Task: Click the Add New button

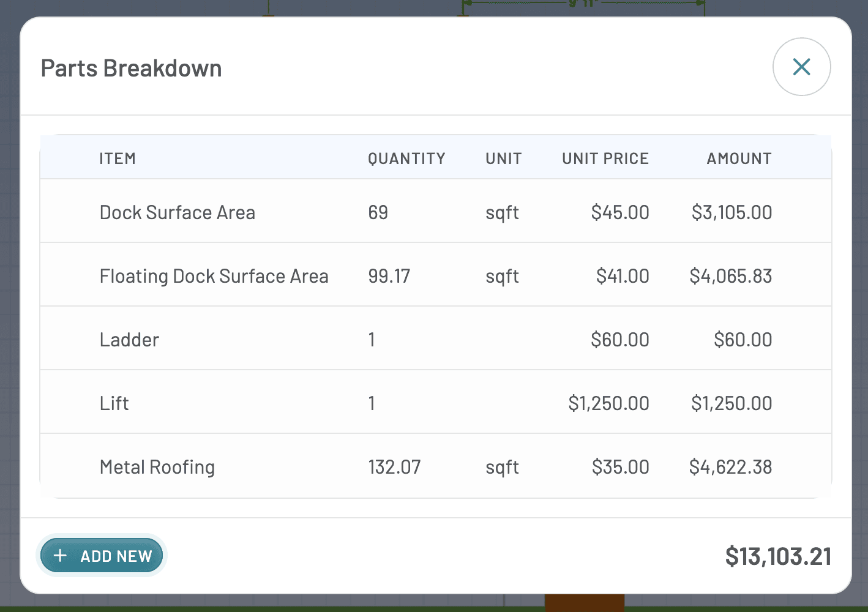Action: [102, 556]
